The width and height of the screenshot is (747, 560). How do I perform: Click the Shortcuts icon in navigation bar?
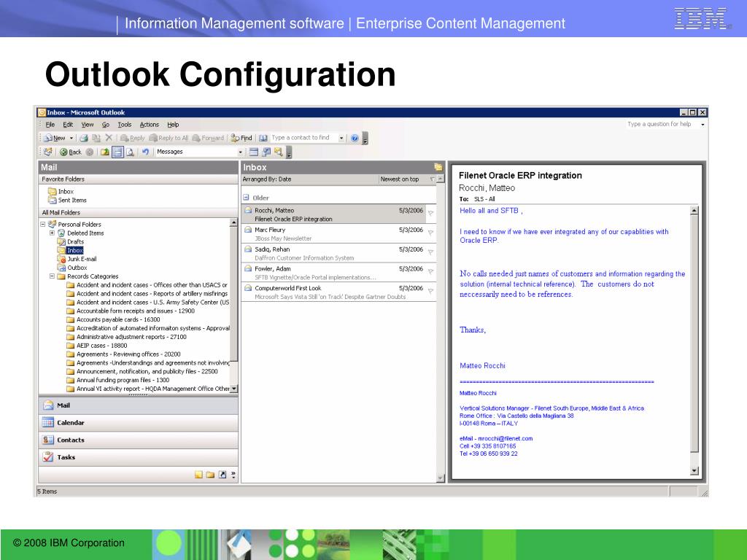222,475
